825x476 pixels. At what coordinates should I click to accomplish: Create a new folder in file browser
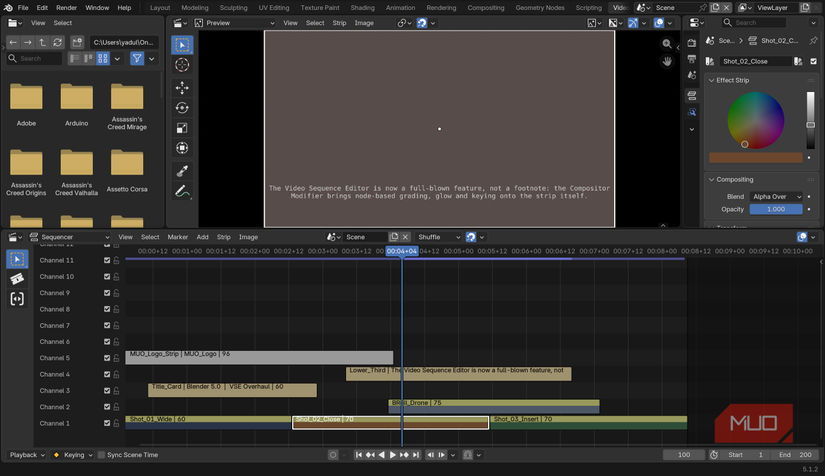pyautogui.click(x=77, y=42)
